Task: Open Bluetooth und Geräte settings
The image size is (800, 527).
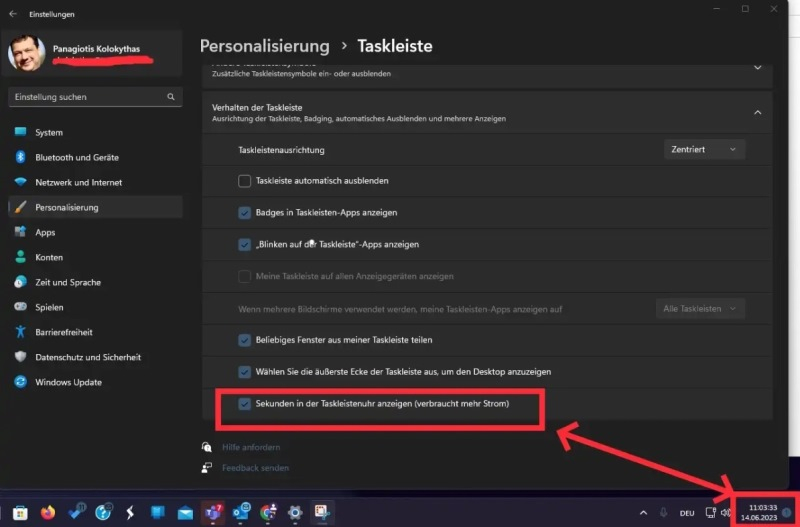Action: 76,157
